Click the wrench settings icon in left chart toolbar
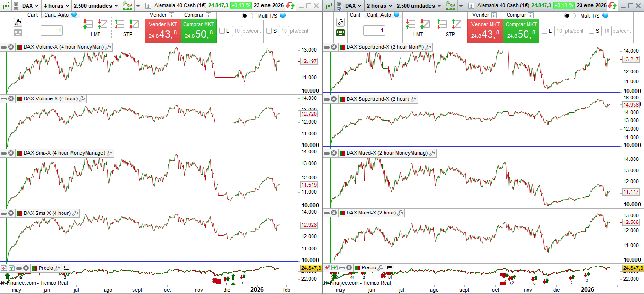Viewport: 644px width, 294px height. coord(18,22)
